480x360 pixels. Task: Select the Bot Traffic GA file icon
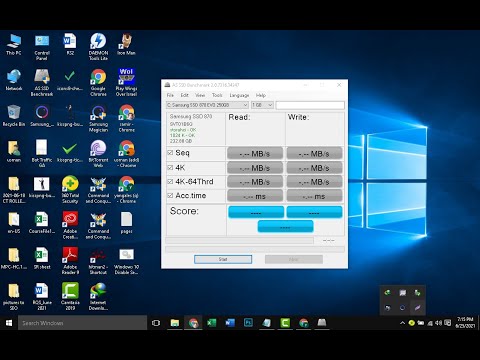(x=42, y=154)
